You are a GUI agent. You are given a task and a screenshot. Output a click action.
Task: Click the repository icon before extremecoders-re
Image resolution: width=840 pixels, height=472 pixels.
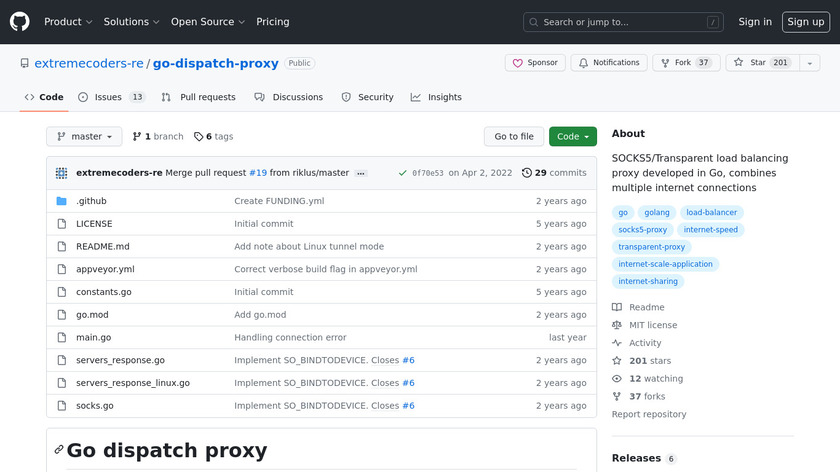tap(25, 63)
